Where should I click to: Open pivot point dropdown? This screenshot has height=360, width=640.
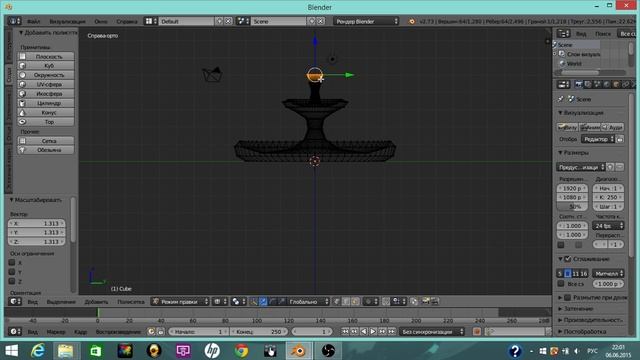pyautogui.click(x=238, y=302)
